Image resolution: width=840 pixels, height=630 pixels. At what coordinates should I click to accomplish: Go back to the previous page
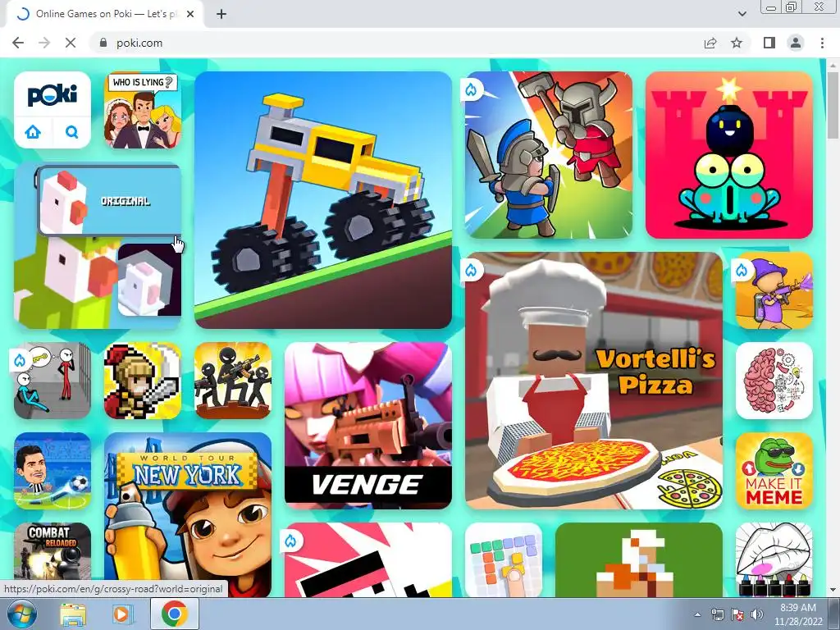pyautogui.click(x=18, y=43)
